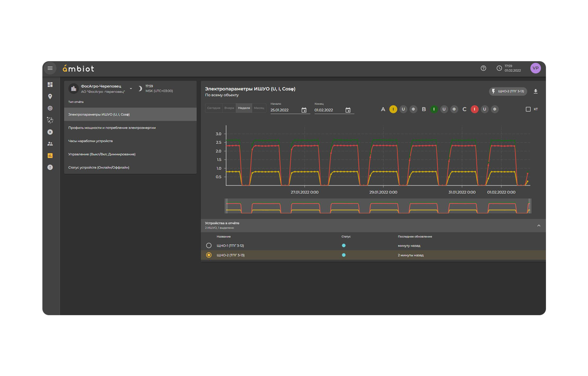This screenshot has height=376, width=588.
Task: Click ЩНО-1 (ТПГ 3-12) status indicator dot
Action: click(x=344, y=245)
